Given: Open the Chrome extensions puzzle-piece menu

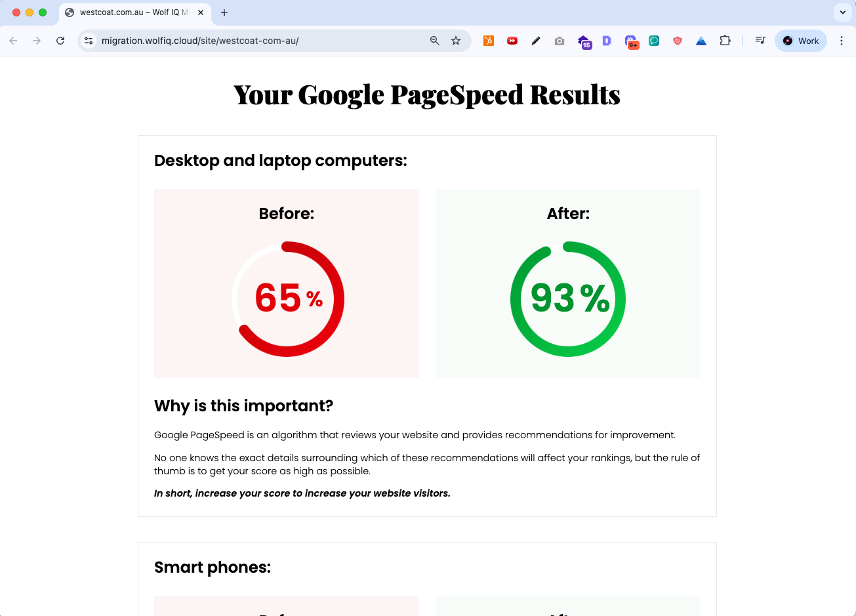Looking at the screenshot, I should pyautogui.click(x=725, y=41).
